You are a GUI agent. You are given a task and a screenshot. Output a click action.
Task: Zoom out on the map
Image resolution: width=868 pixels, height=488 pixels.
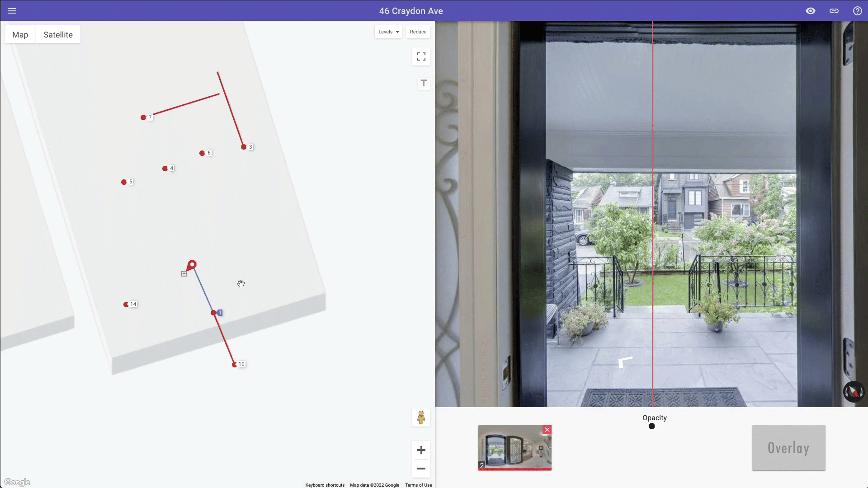421,469
